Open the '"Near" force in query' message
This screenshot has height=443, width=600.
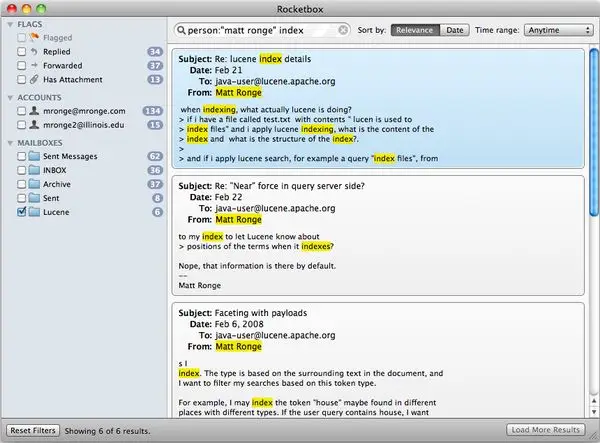point(378,235)
